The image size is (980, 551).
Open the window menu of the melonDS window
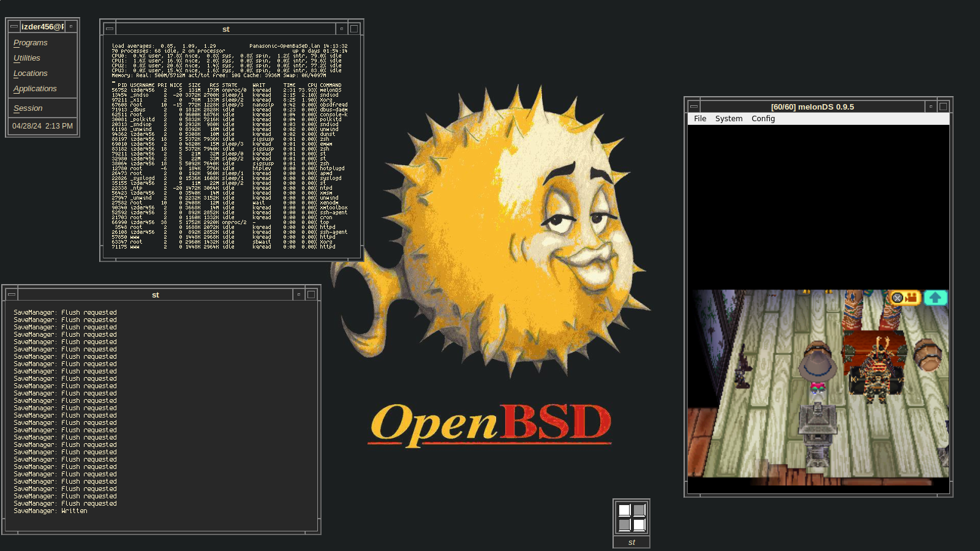click(x=694, y=107)
